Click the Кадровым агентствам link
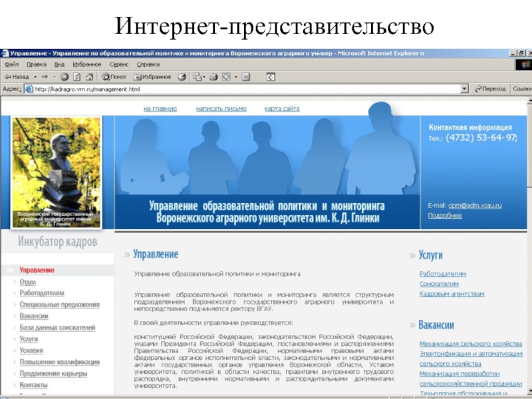Viewport: 532px width, 399px height. point(452,294)
